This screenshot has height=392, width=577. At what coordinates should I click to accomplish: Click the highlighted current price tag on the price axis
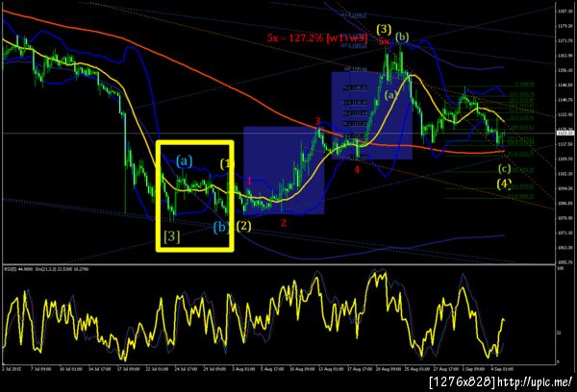coord(566,134)
